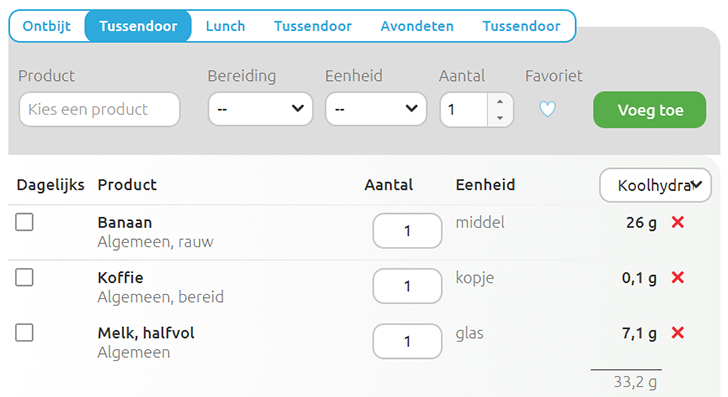The image size is (728, 397).
Task: Edit the Aantal box for Banaan
Action: pyautogui.click(x=407, y=231)
